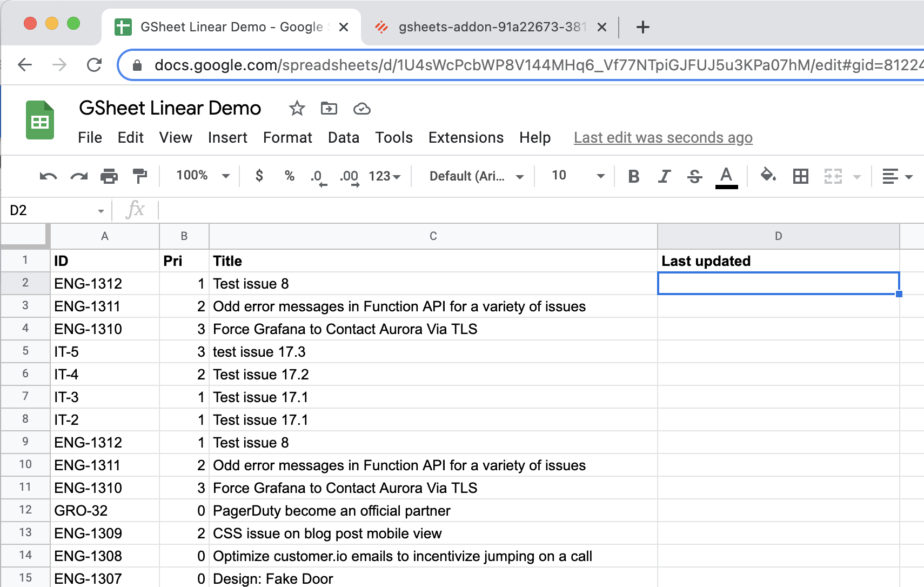Open the Insert menu

(227, 138)
